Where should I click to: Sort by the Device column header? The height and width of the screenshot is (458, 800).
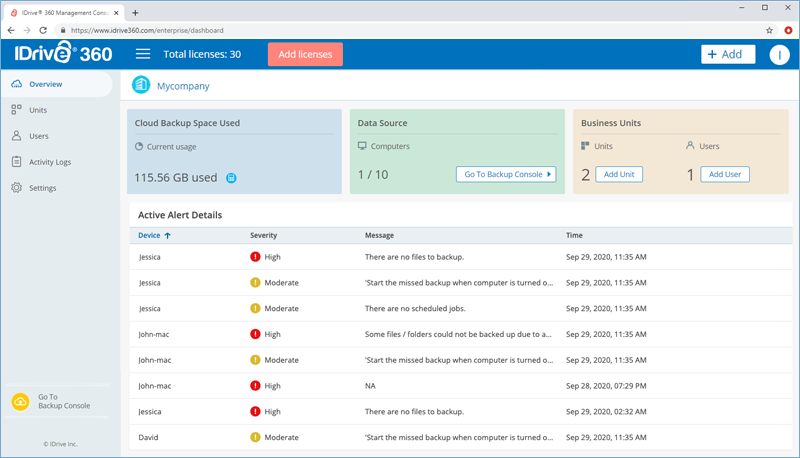[x=154, y=236]
